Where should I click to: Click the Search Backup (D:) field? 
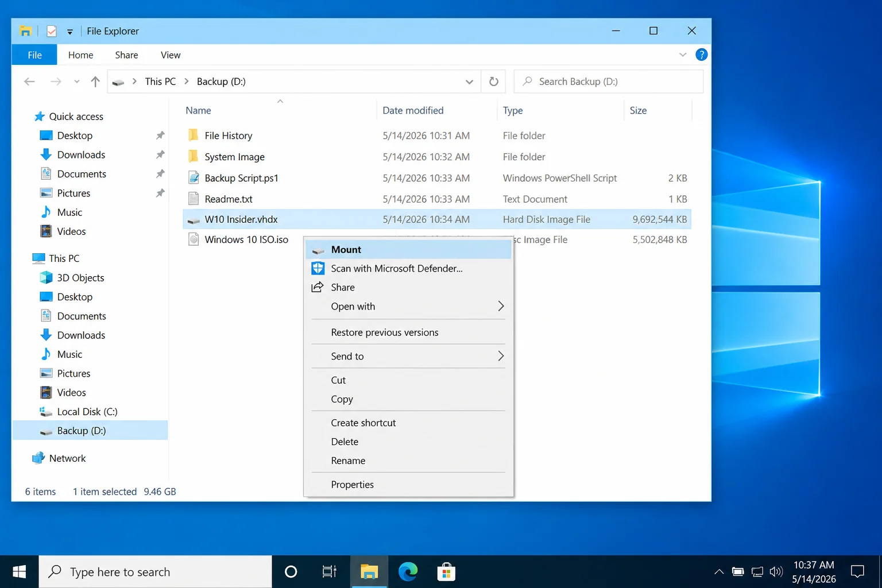[x=609, y=82]
